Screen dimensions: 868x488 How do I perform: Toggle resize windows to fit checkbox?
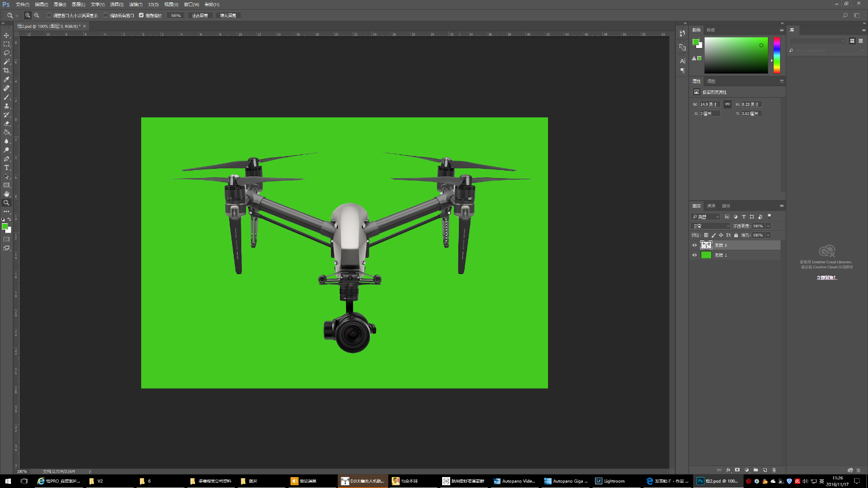(49, 16)
